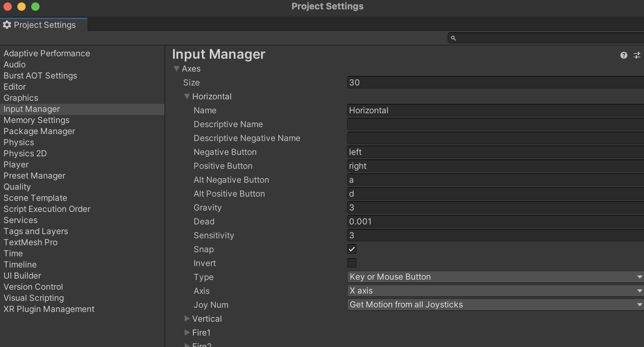Viewport: 644px width, 347px height.
Task: Click the gear icon on Project Settings tab
Action: [x=7, y=25]
